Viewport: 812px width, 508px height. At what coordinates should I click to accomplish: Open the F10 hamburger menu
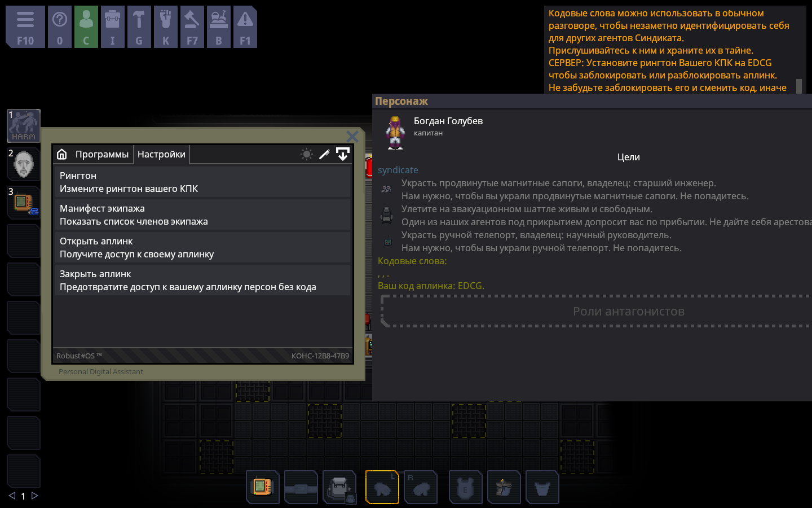point(25,27)
